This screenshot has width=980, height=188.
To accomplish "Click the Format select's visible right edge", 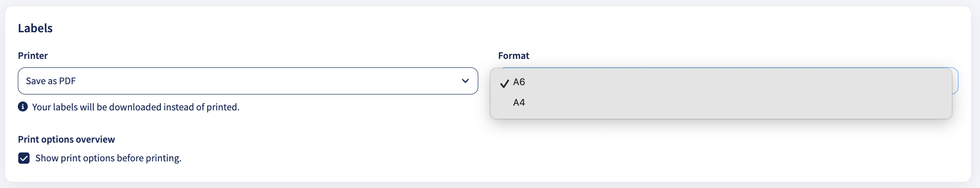I will point(955,81).
